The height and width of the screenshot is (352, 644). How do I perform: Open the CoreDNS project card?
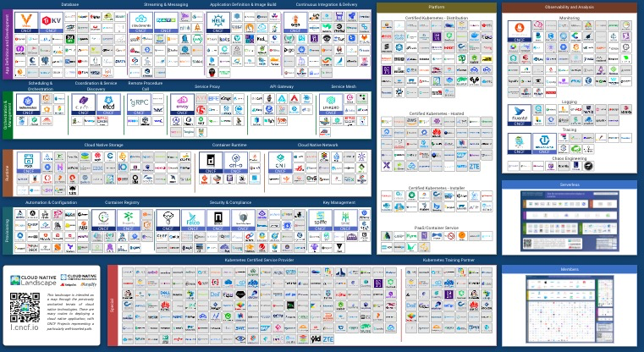click(x=84, y=104)
